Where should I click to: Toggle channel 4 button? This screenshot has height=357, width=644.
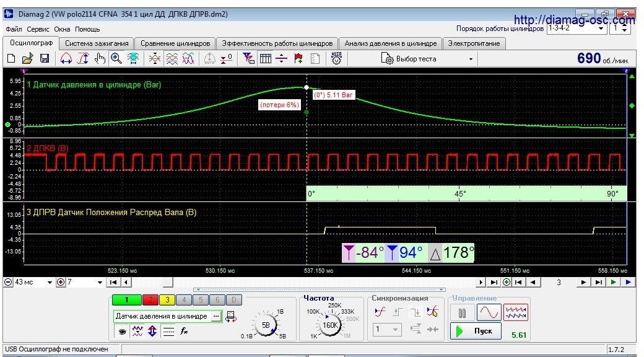184,300
